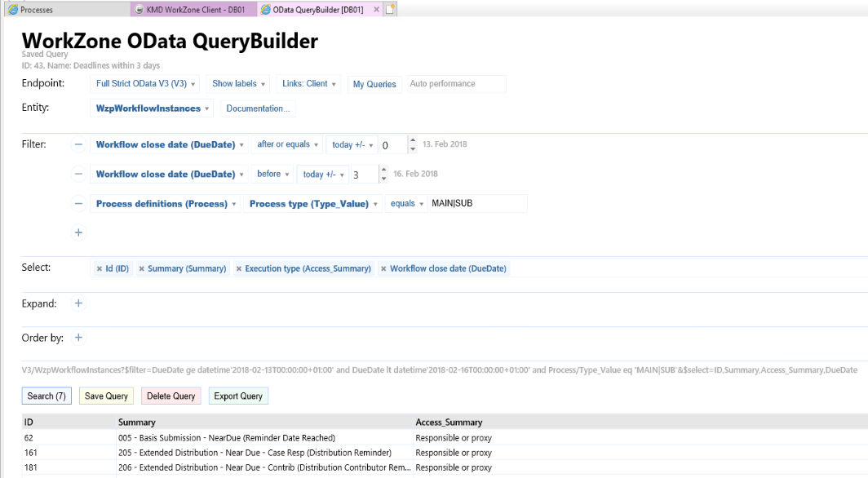The height and width of the screenshot is (478, 868).
Task: Decrease the day offset currently at 0
Action: point(413,149)
